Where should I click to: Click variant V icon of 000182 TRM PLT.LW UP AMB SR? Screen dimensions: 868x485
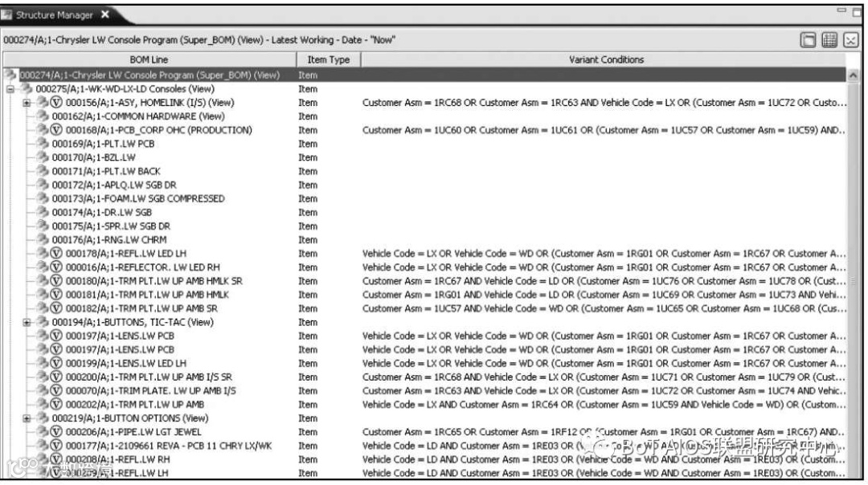click(56, 308)
